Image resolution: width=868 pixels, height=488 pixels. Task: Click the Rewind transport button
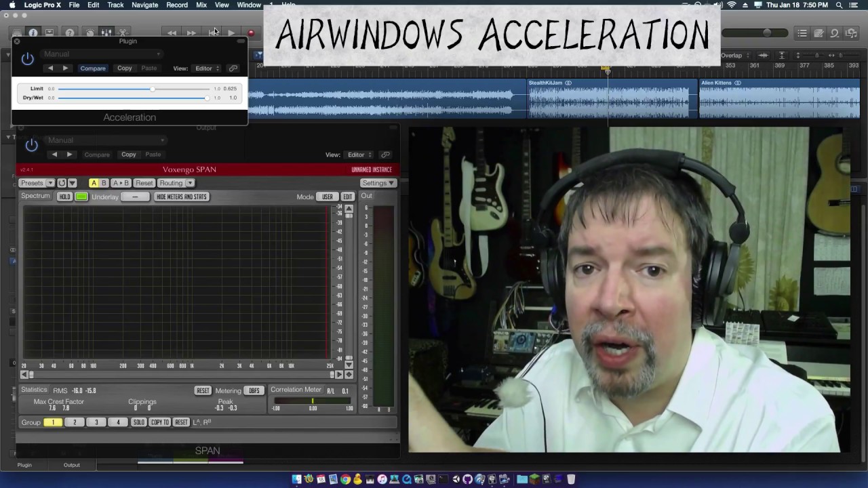point(172,33)
